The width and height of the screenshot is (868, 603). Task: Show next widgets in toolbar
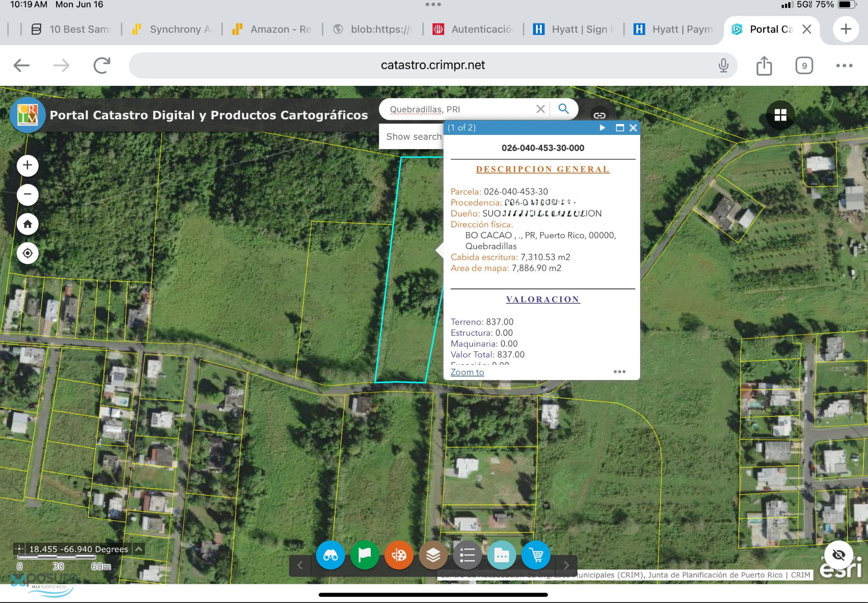[x=566, y=565]
